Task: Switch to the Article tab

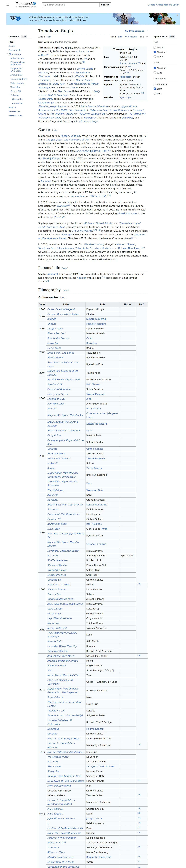Action: click(42, 37)
